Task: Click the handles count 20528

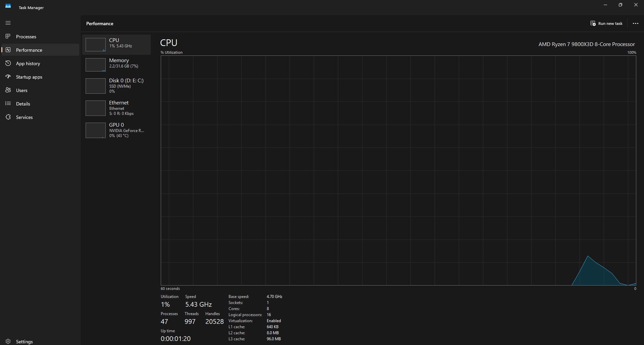Action: tap(214, 321)
